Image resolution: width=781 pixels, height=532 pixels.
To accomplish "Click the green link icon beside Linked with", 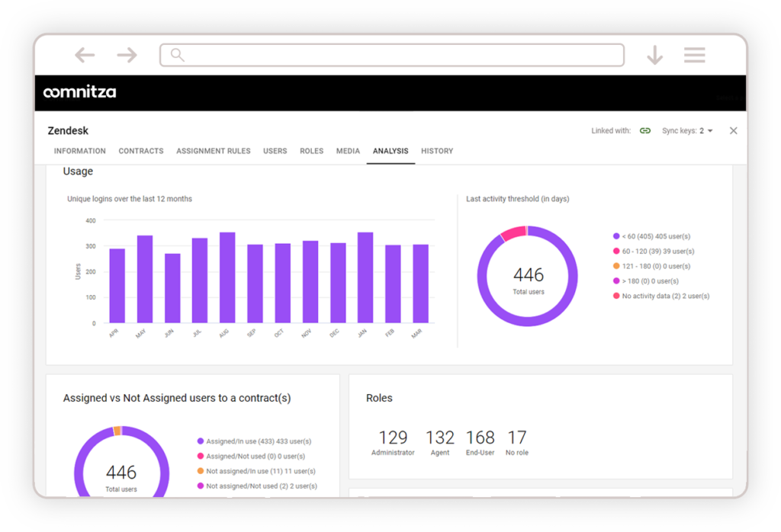I will point(645,131).
